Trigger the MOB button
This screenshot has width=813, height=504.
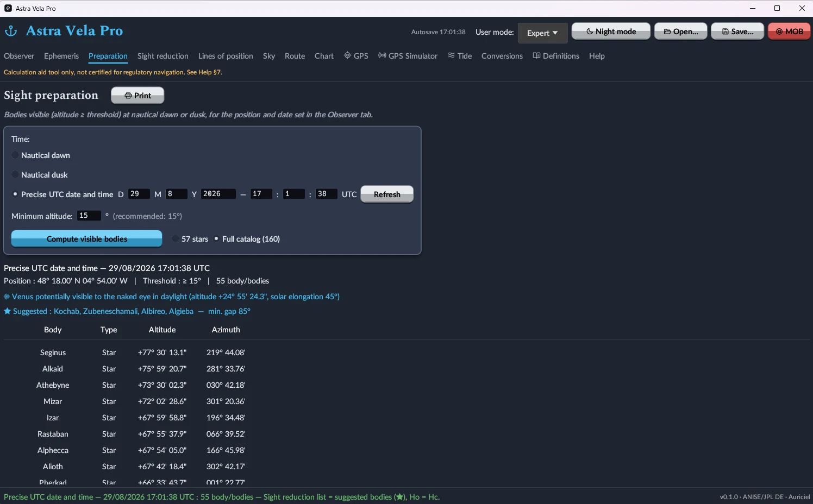point(789,31)
